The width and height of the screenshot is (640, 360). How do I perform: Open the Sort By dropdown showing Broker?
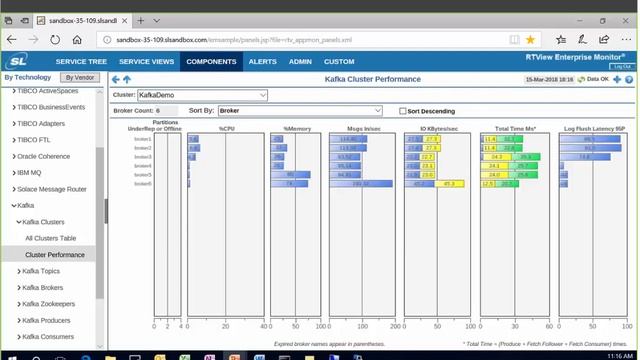tap(300, 111)
